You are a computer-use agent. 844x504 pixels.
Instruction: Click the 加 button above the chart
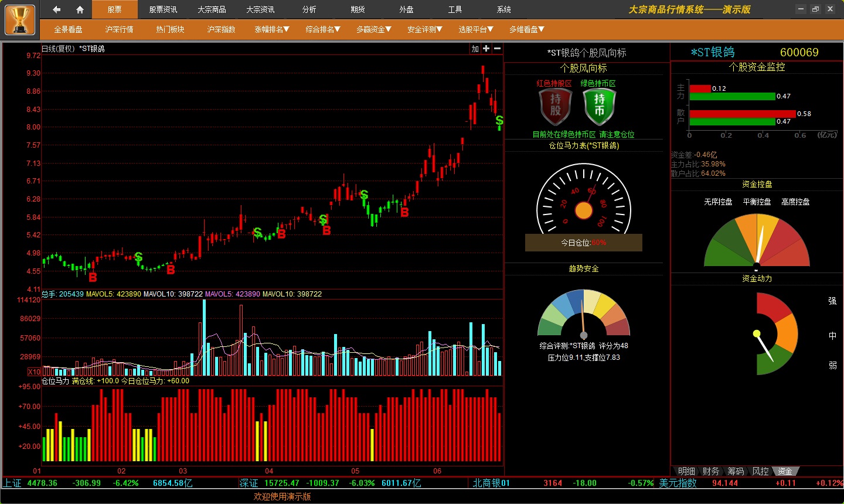coord(475,49)
